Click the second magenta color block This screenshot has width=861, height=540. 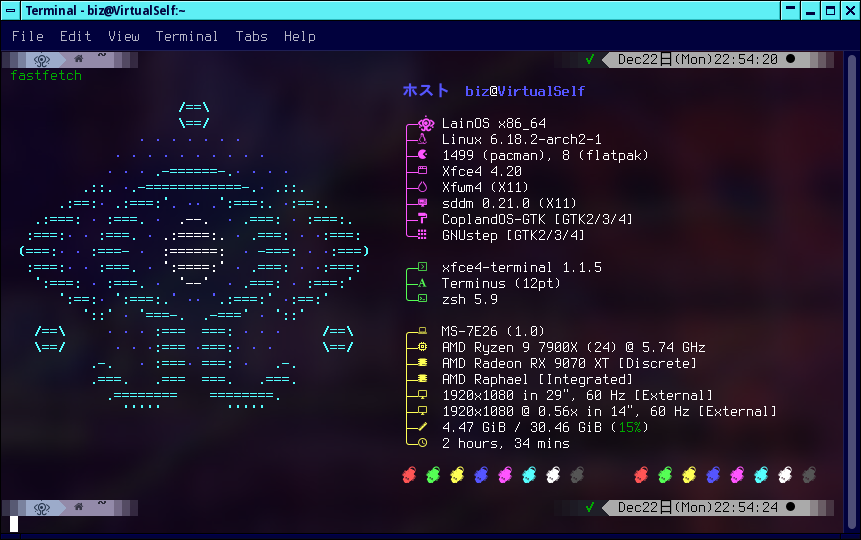(737, 475)
